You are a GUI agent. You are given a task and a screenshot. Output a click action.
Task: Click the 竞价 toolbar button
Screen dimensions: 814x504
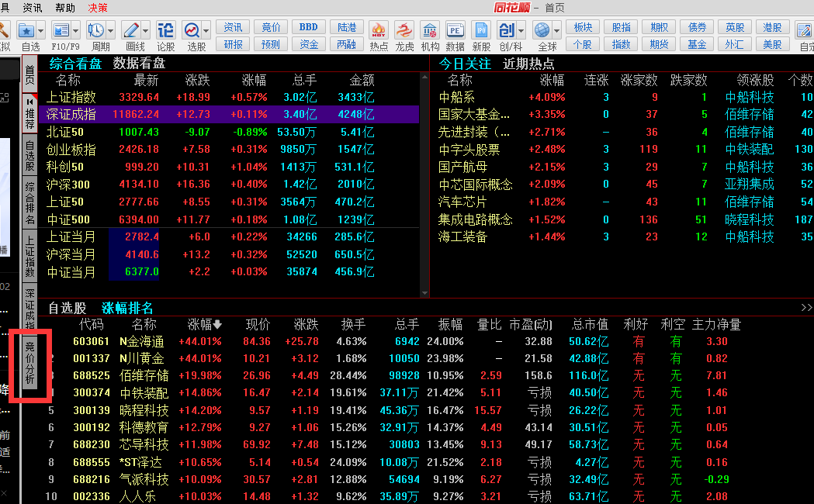coord(271,27)
